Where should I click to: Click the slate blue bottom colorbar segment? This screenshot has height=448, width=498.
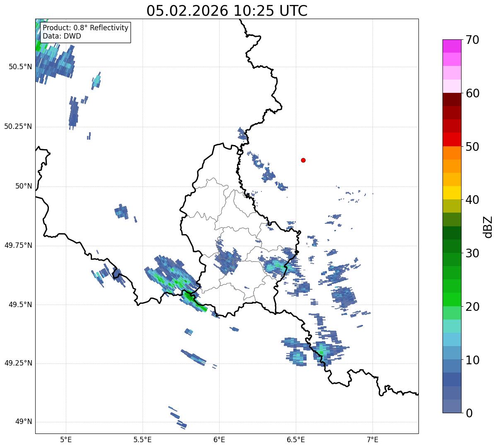pyautogui.click(x=452, y=406)
